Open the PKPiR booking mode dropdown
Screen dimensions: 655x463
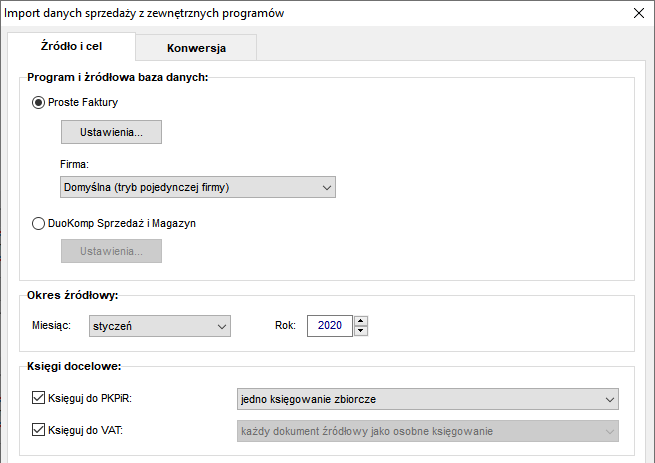pyautogui.click(x=428, y=399)
